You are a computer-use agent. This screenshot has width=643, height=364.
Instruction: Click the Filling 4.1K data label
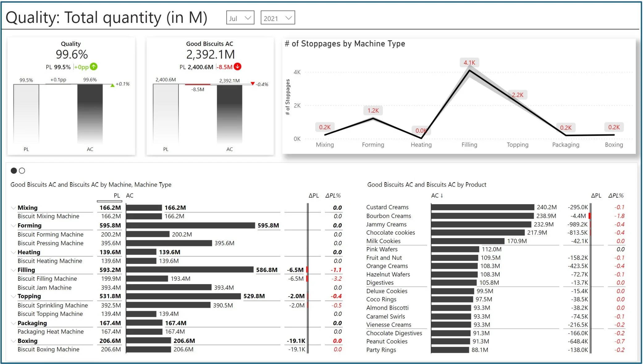coord(469,63)
